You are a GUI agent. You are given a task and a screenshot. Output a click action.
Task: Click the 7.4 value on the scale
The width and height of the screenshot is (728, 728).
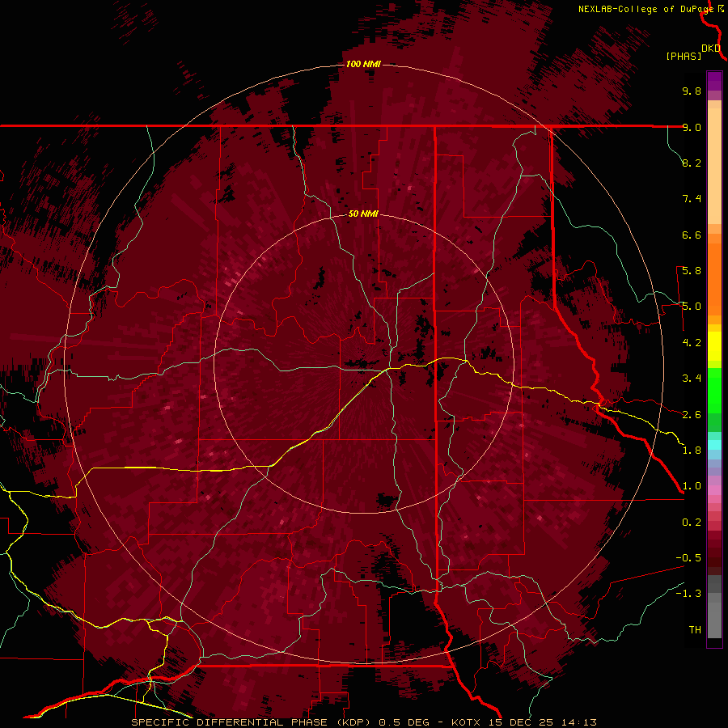(692, 199)
